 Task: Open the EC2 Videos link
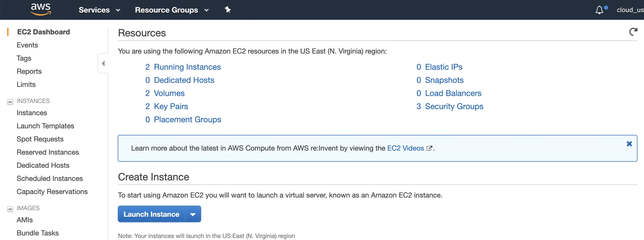coord(406,148)
